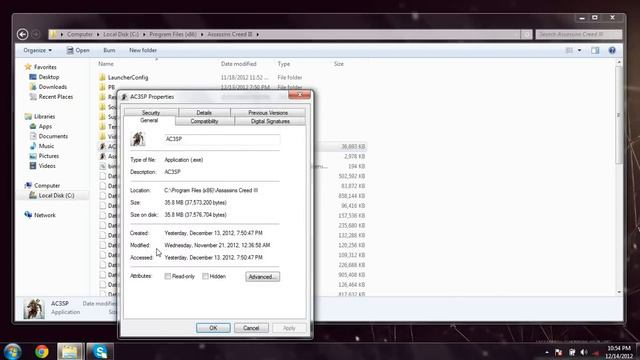Switch to the Details tab
This screenshot has width=640, height=360.
pos(204,113)
